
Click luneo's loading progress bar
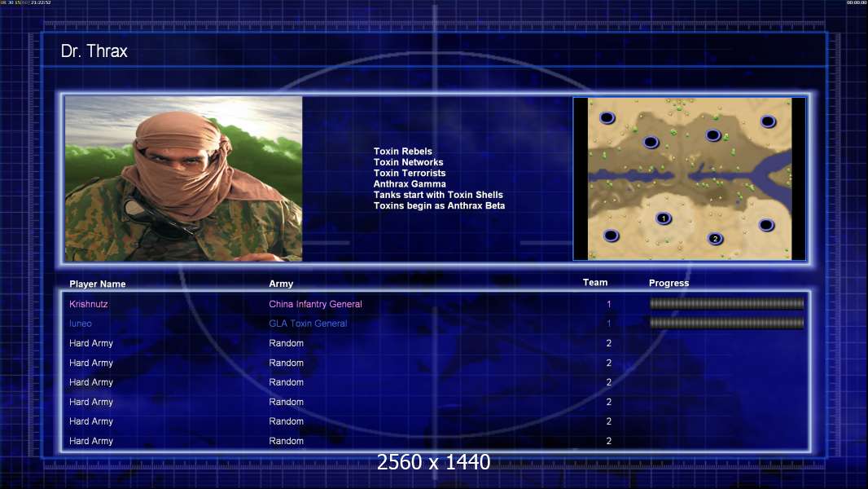726,323
